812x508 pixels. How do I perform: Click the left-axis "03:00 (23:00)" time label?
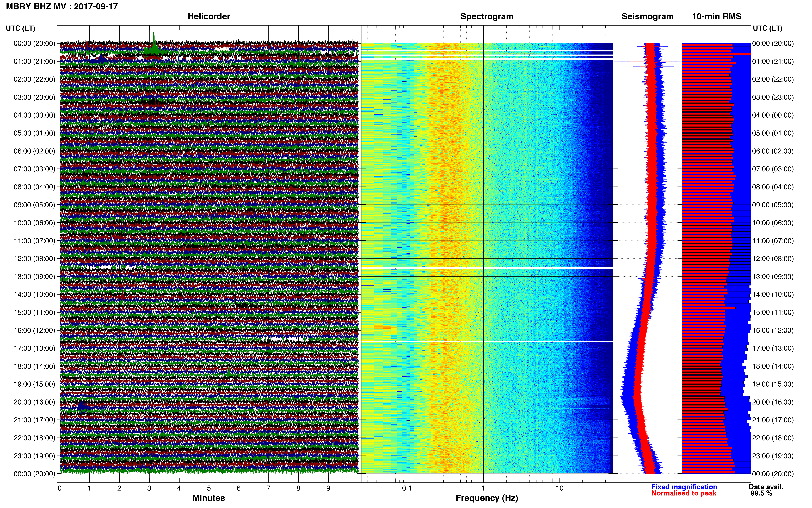pos(34,97)
